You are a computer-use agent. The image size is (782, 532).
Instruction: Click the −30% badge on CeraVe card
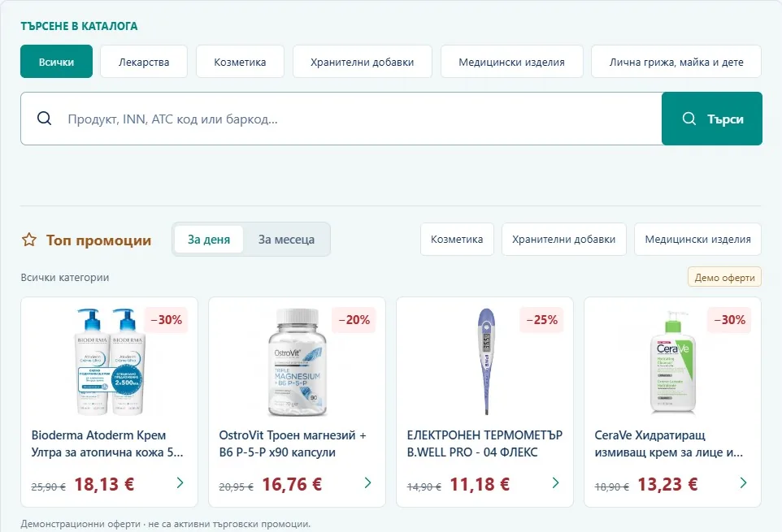click(x=730, y=320)
